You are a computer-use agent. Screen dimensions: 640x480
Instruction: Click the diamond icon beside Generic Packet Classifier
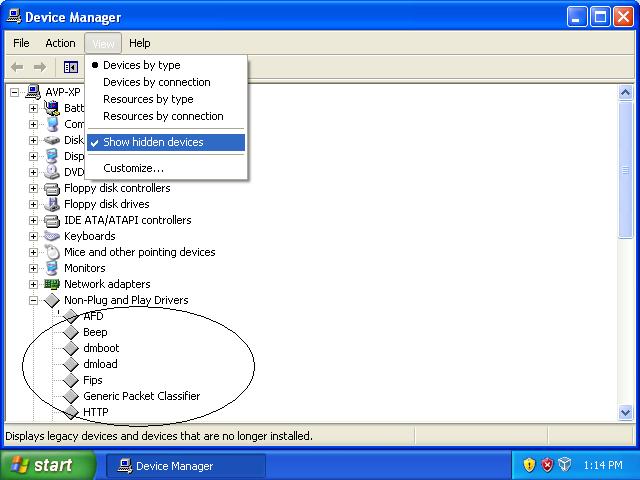(x=71, y=396)
